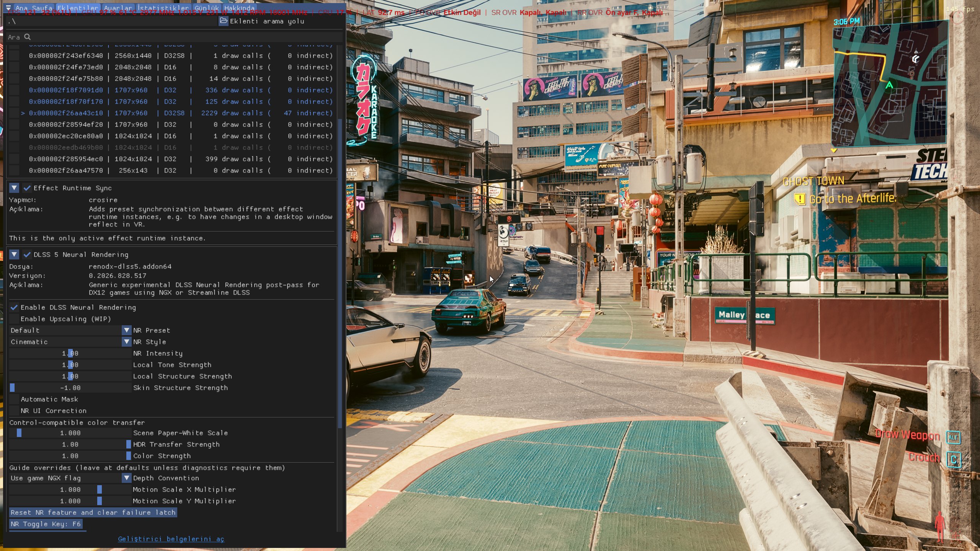Click the Local Structure Strength slider

pyautogui.click(x=70, y=376)
